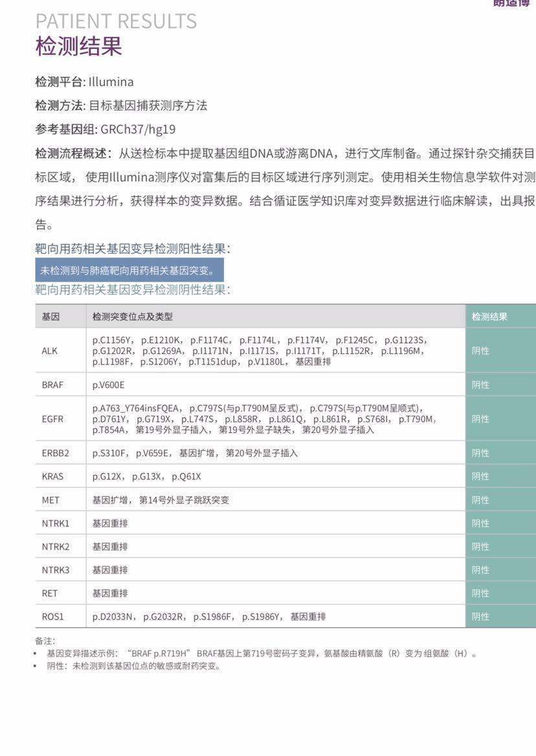Select the NTRK2 gene cell
Viewport: 536px width, 756px height.
click(56, 547)
